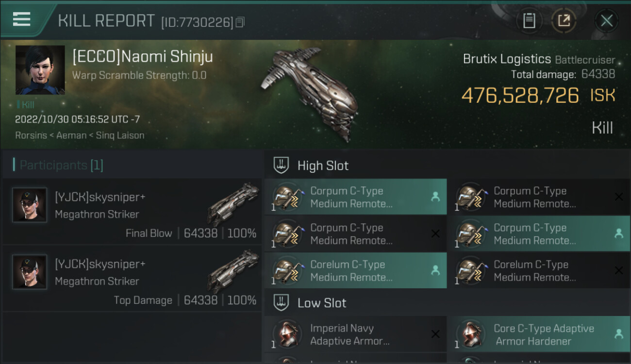Click the Top Damage Megathron Striker ship
631x364 pixels.
coord(233,271)
